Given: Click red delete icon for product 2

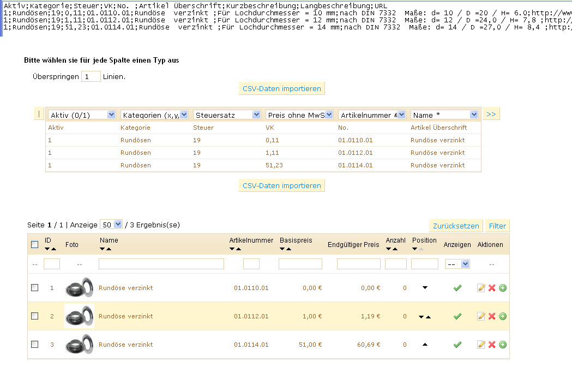Looking at the screenshot, I should (x=492, y=316).
